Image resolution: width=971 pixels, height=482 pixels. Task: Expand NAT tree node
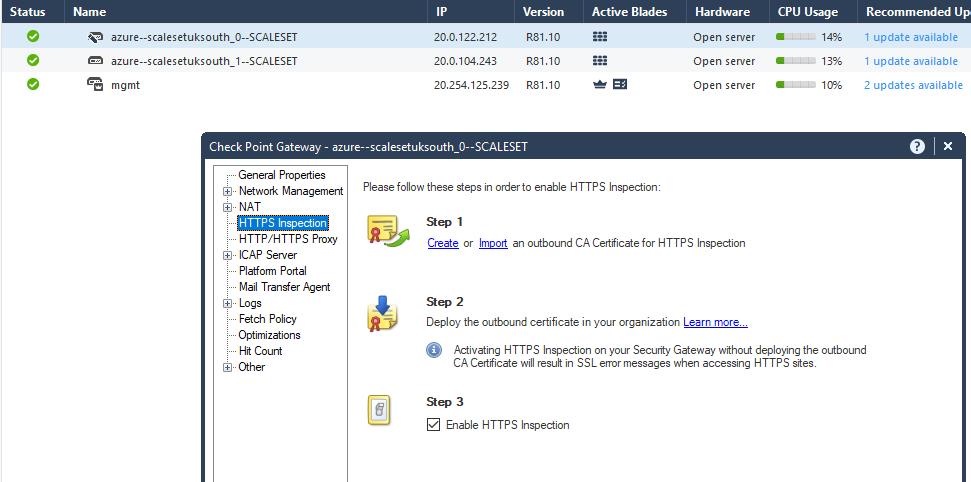[x=227, y=208]
